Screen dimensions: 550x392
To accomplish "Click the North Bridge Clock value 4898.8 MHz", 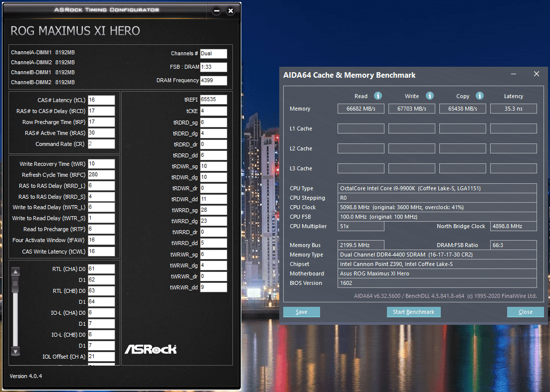I will 514,226.
